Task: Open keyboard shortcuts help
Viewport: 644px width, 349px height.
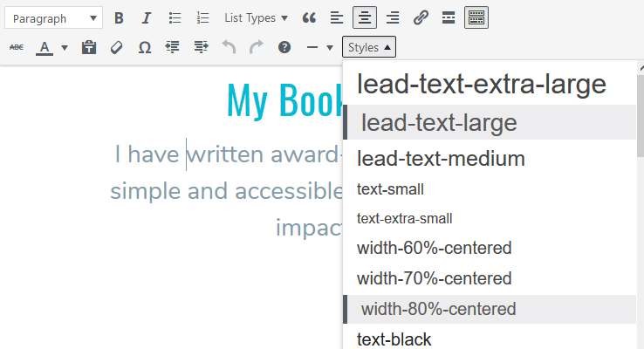Action: point(284,47)
